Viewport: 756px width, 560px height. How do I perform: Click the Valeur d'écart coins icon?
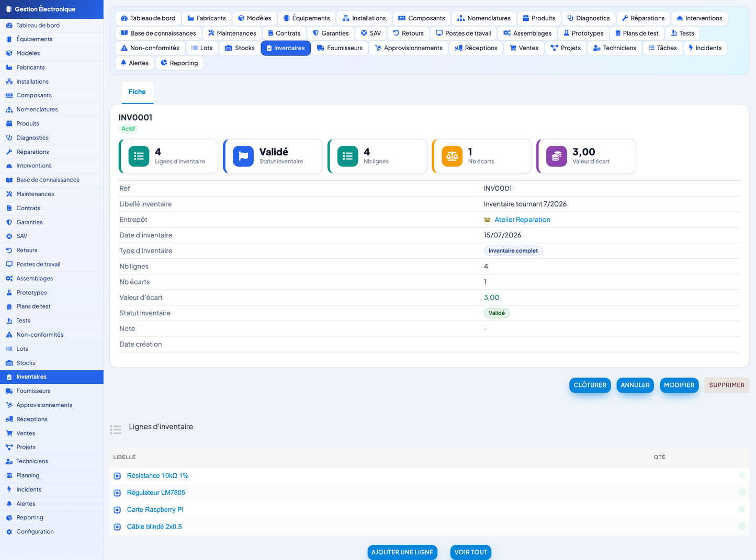tap(557, 156)
